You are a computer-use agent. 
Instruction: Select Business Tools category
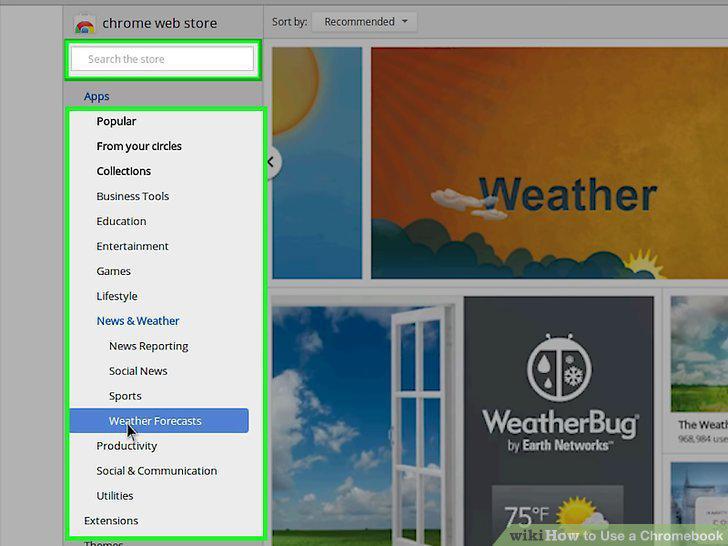point(132,196)
